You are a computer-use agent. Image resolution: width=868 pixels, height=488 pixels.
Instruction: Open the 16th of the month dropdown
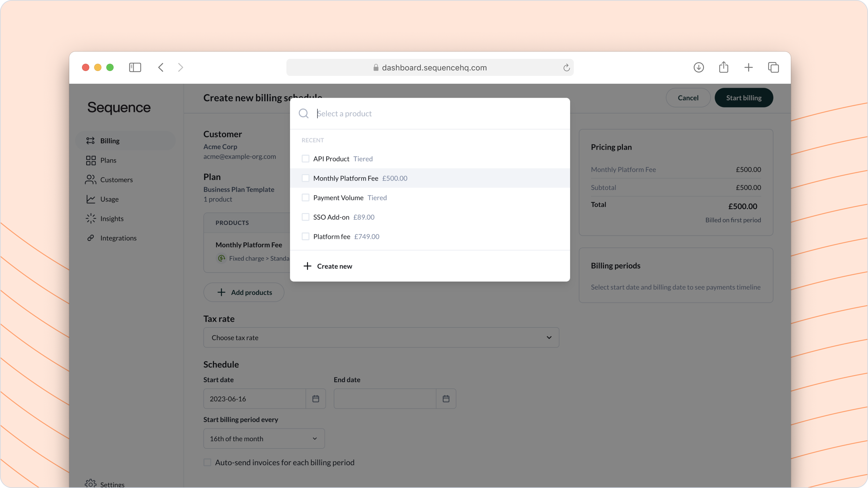coord(264,439)
